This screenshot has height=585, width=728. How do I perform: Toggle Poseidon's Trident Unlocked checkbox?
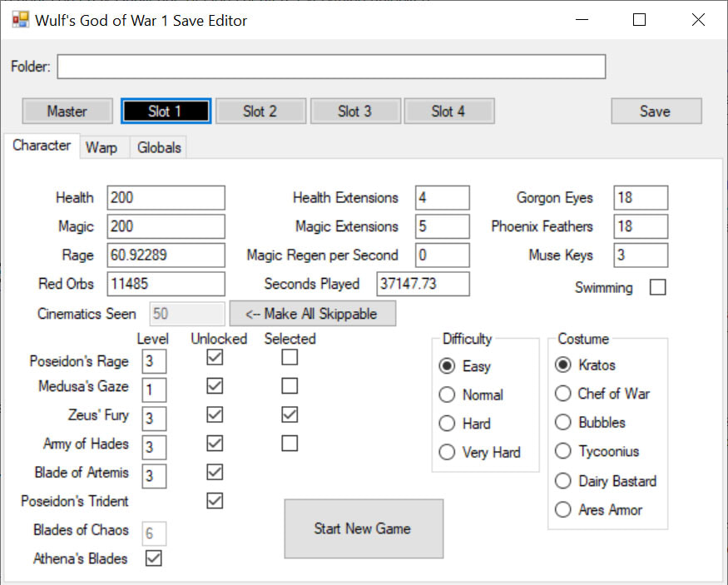tap(215, 501)
